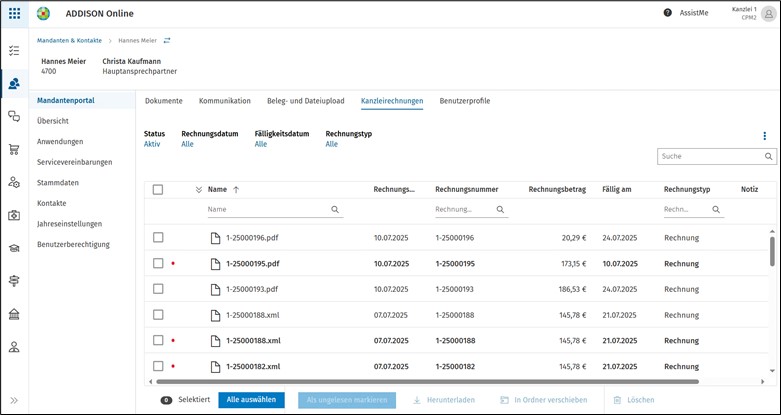Click the Name column filter search icon
The width and height of the screenshot is (781, 415).
[x=335, y=210]
